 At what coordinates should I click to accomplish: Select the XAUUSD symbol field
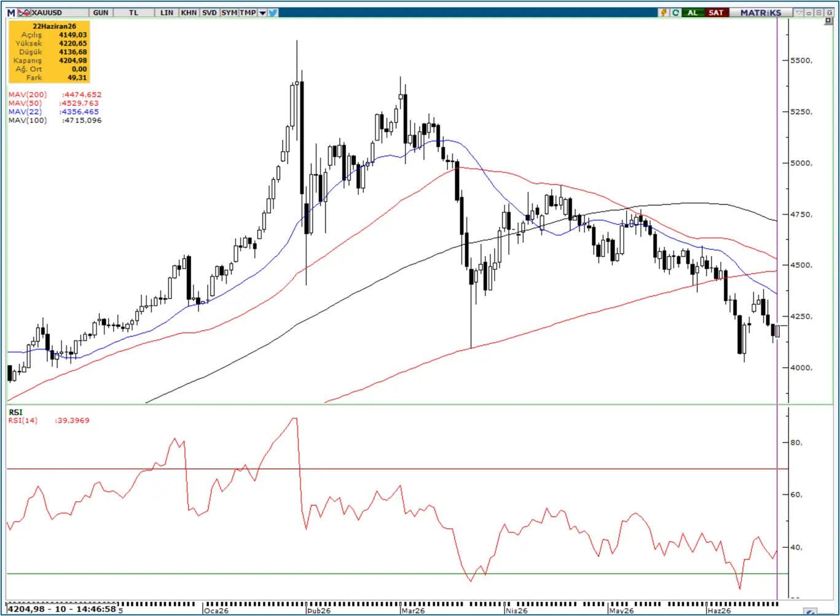pos(59,12)
